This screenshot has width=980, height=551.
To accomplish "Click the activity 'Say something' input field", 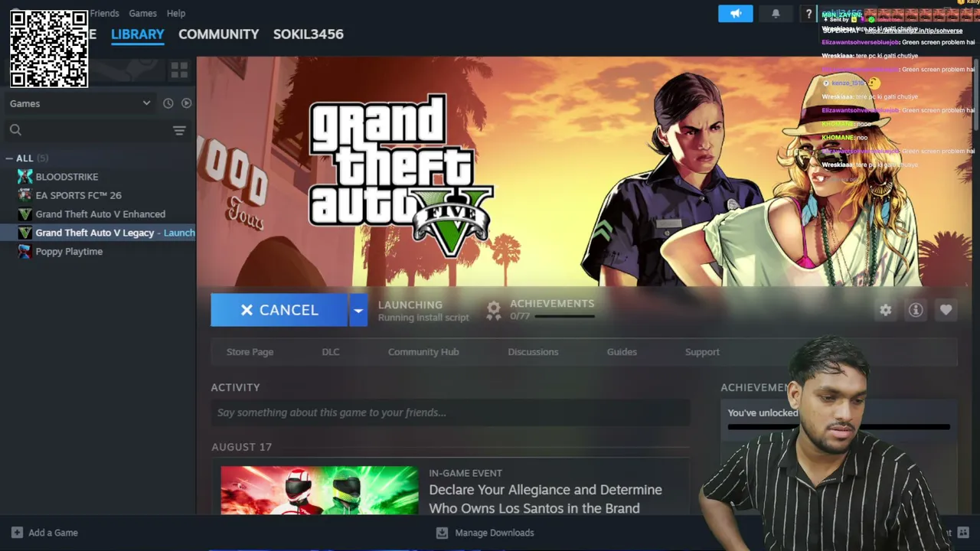I will [450, 412].
